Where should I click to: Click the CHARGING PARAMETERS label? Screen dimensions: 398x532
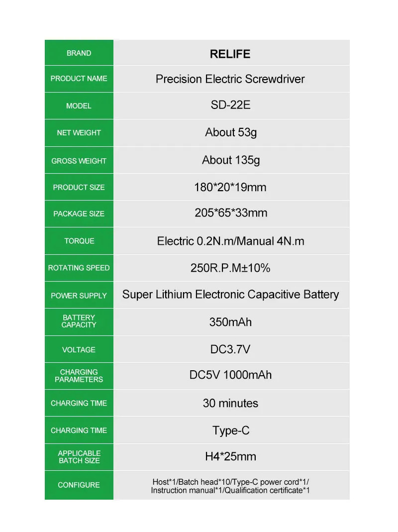tap(79, 376)
